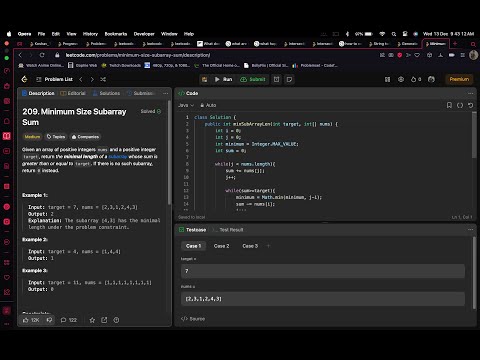Open the notes icon in top toolbar
Image resolution: width=480 pixels, height=360 pixels.
tap(289, 79)
